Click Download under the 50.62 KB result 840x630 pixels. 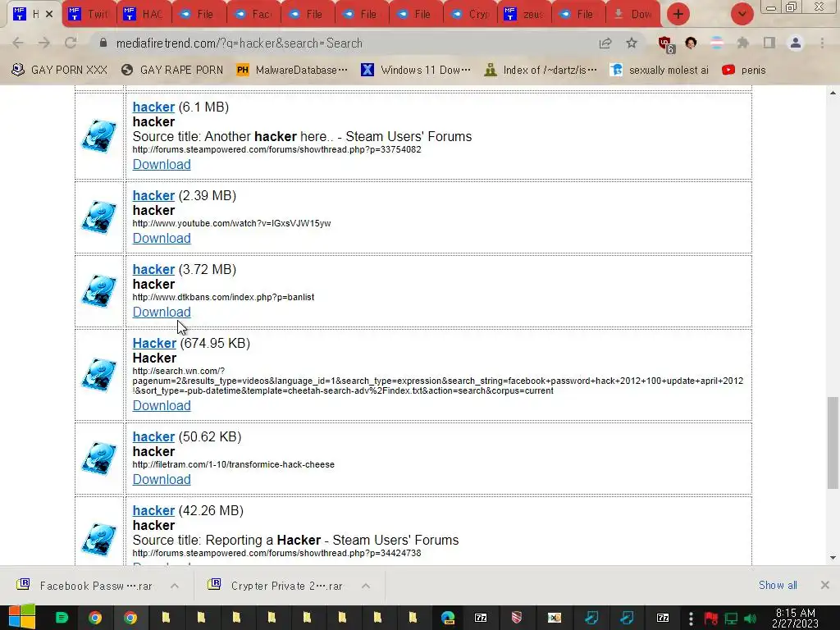tap(162, 479)
